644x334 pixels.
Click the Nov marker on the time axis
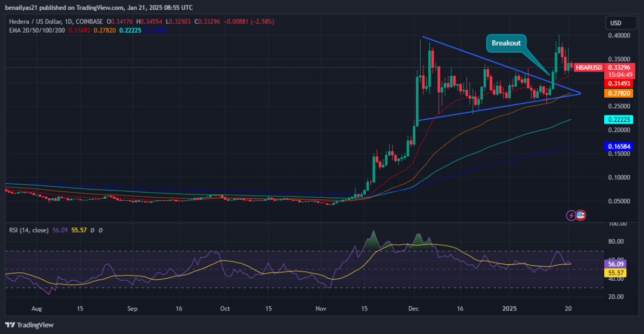tap(320, 309)
